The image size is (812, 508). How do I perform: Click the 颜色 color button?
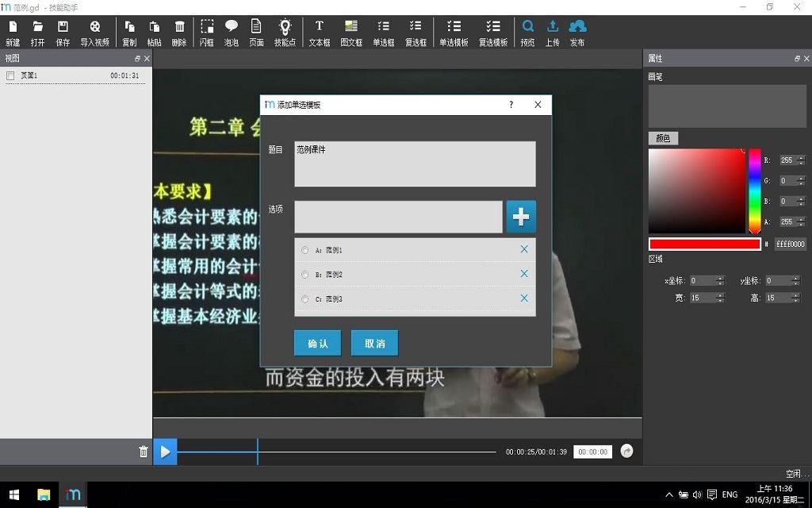[x=663, y=138]
